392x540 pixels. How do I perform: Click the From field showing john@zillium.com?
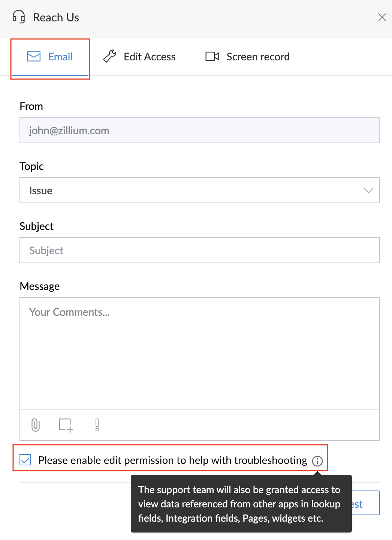(x=200, y=130)
